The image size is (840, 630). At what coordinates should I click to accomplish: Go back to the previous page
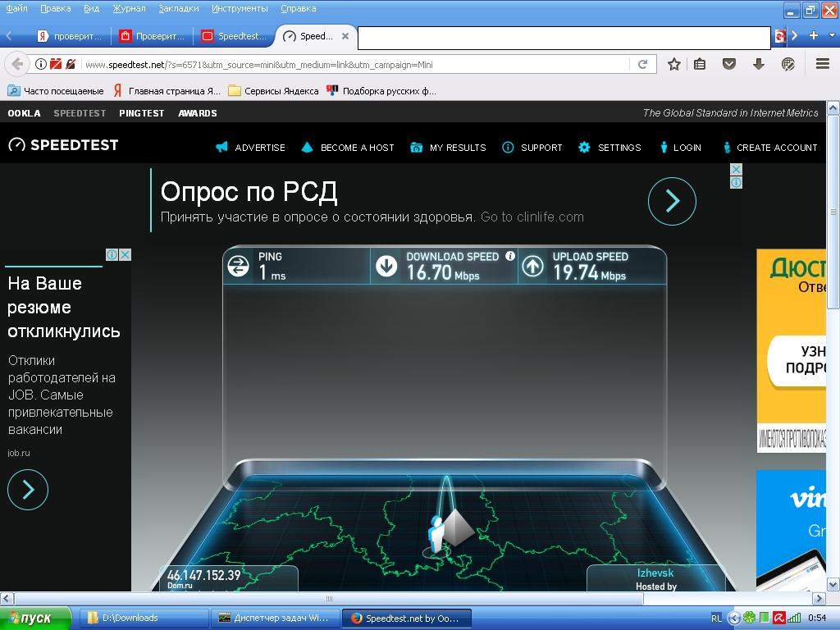pos(17,64)
